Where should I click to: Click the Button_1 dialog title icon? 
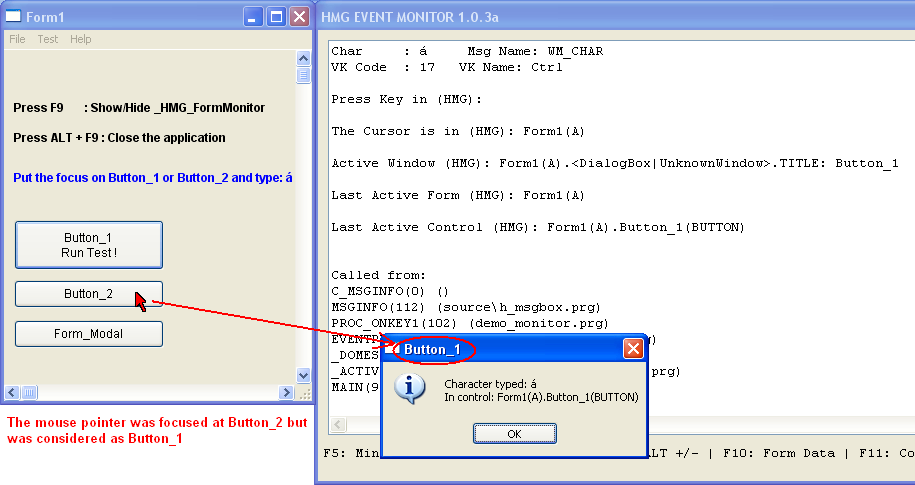pyautogui.click(x=391, y=349)
